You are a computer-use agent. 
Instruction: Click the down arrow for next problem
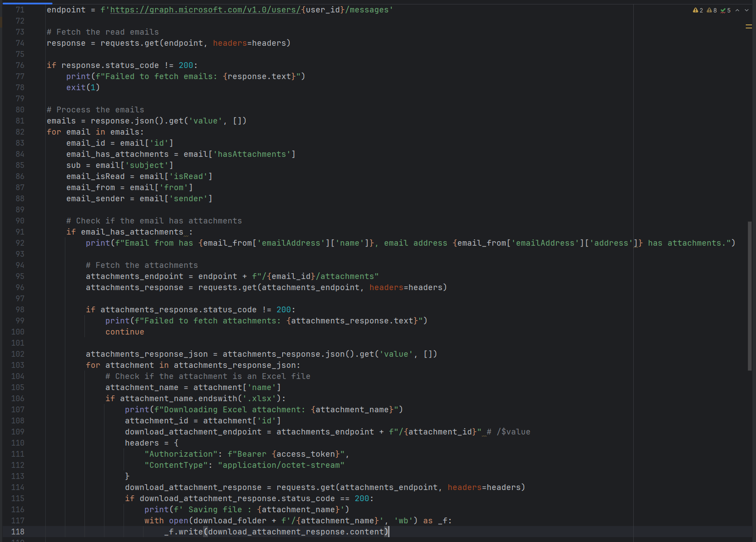747,10
